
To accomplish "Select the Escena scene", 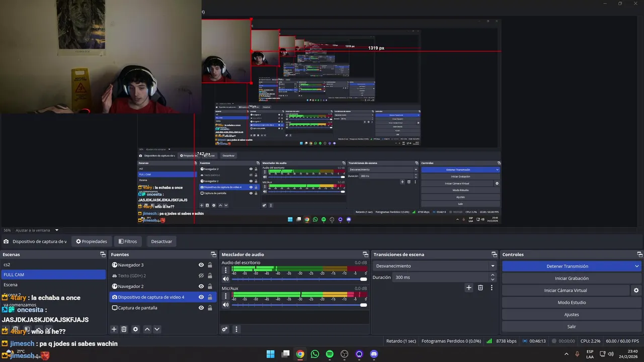I will (x=53, y=285).
